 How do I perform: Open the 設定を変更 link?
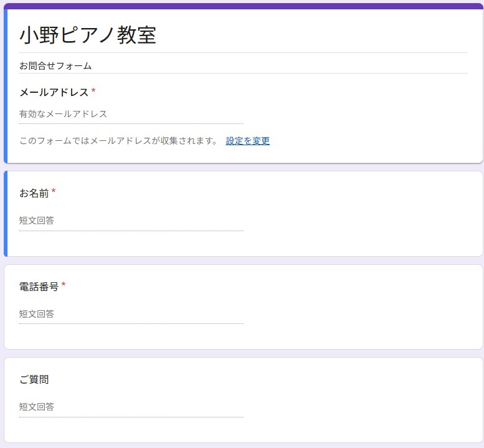tap(247, 141)
